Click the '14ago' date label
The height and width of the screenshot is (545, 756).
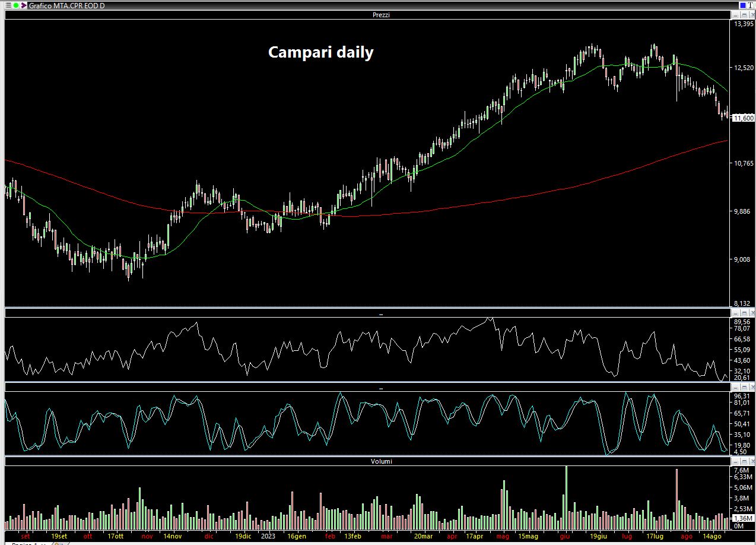click(x=711, y=536)
